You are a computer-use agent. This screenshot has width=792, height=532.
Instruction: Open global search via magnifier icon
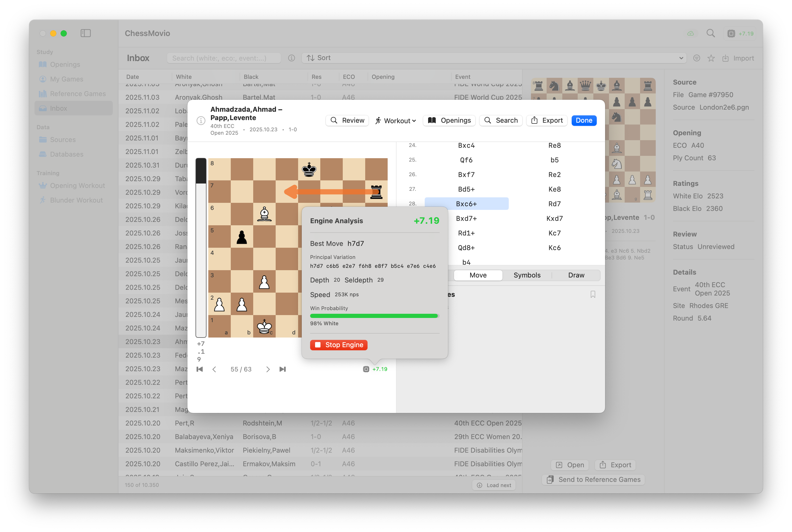coord(711,33)
